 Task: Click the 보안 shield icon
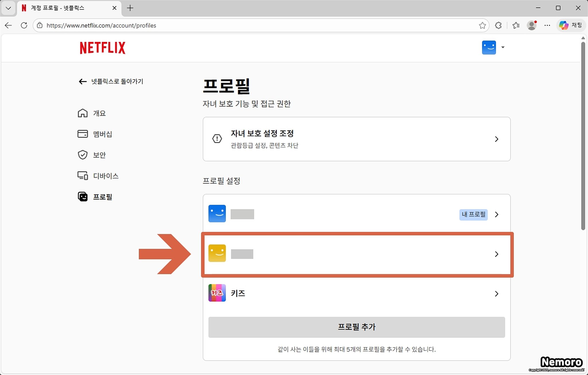click(83, 155)
